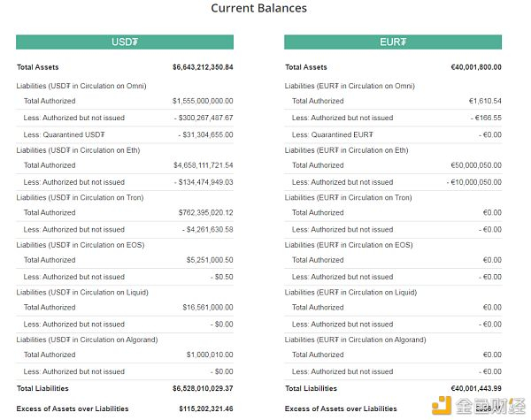Select Eth USD₮ authorized amount $4,658,111,721.54

[204, 165]
